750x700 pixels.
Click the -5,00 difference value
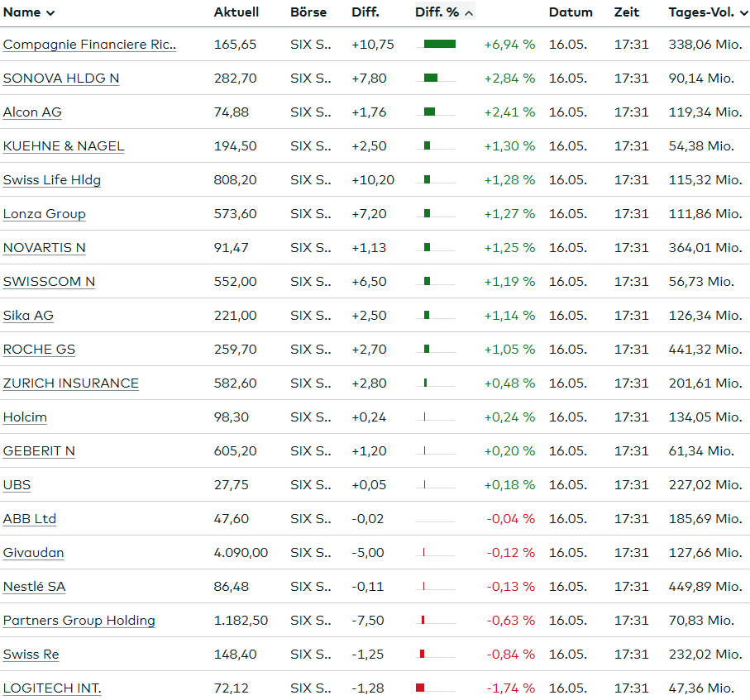click(x=368, y=553)
